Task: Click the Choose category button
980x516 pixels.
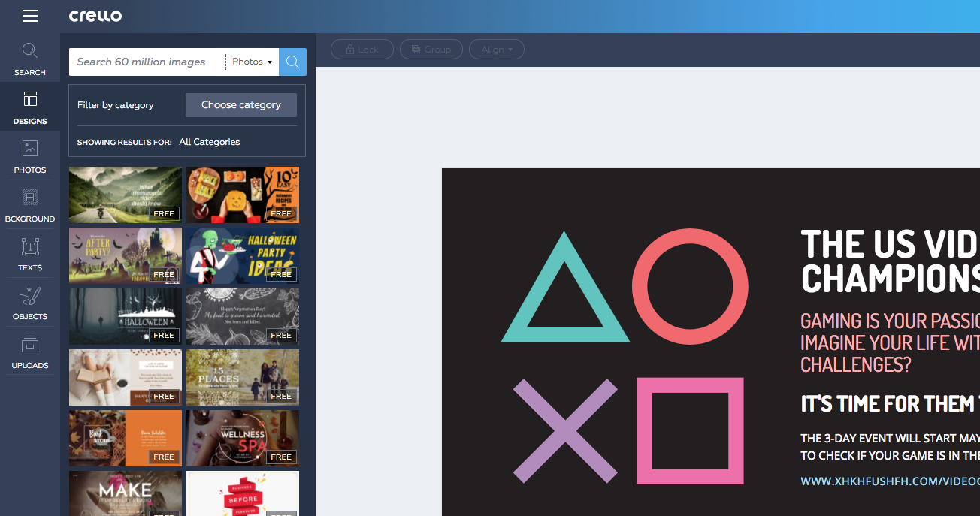Action: point(241,105)
